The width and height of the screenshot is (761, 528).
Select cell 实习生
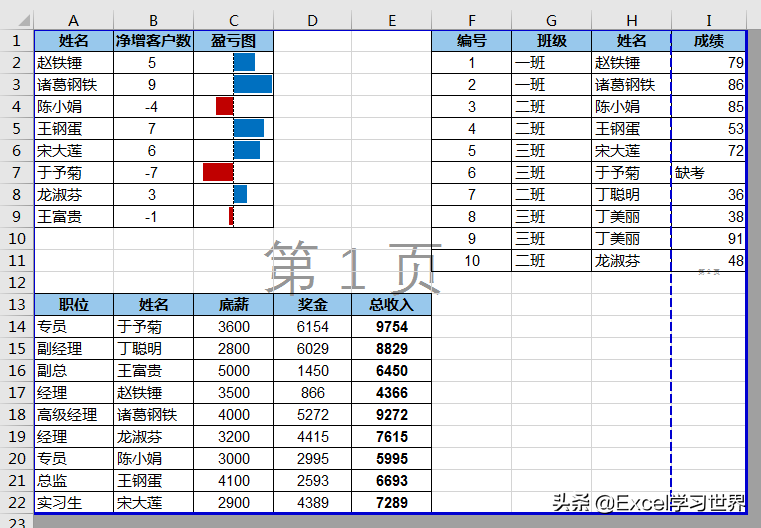(74, 503)
